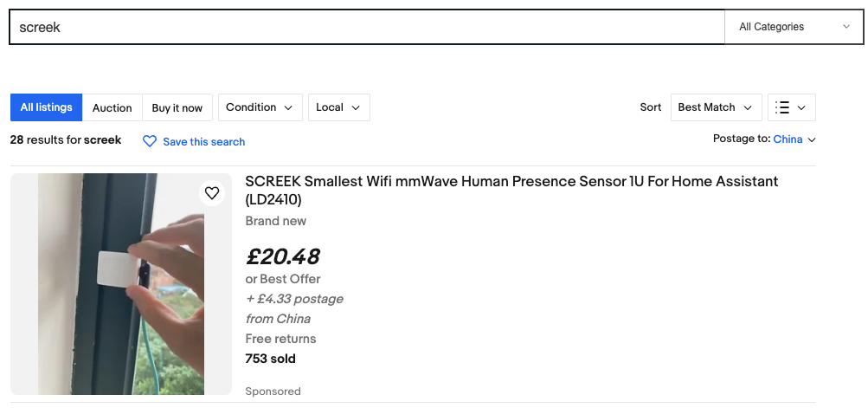Viewport: 868px width, 408px height.
Task: Switch to the Auction tab
Action: click(x=113, y=107)
